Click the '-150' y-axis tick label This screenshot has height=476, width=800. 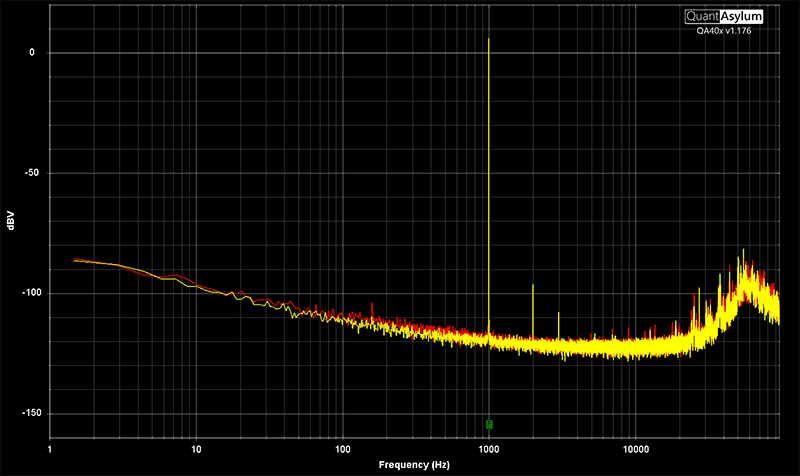pyautogui.click(x=31, y=413)
